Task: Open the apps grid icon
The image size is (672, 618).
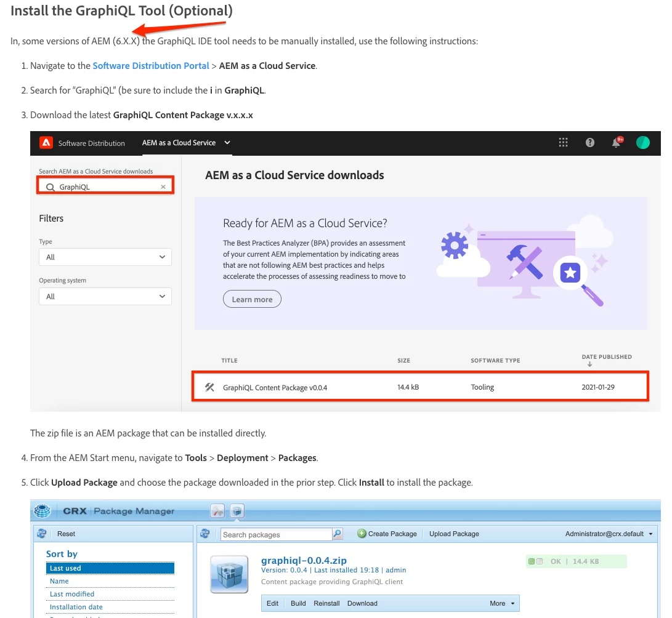Action: point(563,143)
